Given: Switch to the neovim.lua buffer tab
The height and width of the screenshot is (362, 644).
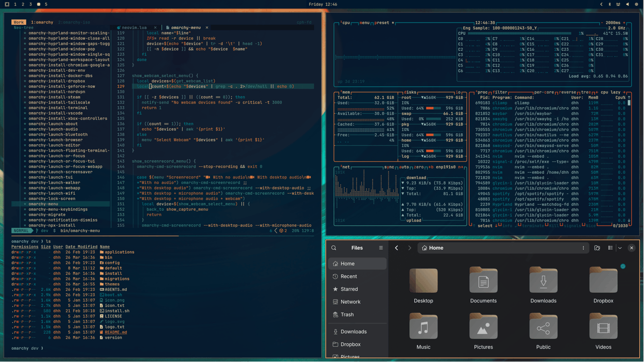Looking at the screenshot, I should click(x=134, y=27).
